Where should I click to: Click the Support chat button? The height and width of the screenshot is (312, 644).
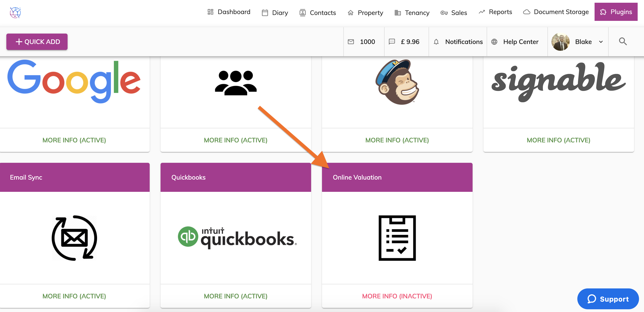tap(608, 299)
